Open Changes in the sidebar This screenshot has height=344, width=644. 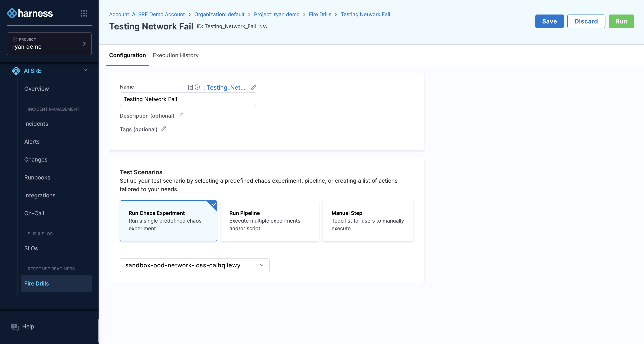pyautogui.click(x=36, y=159)
